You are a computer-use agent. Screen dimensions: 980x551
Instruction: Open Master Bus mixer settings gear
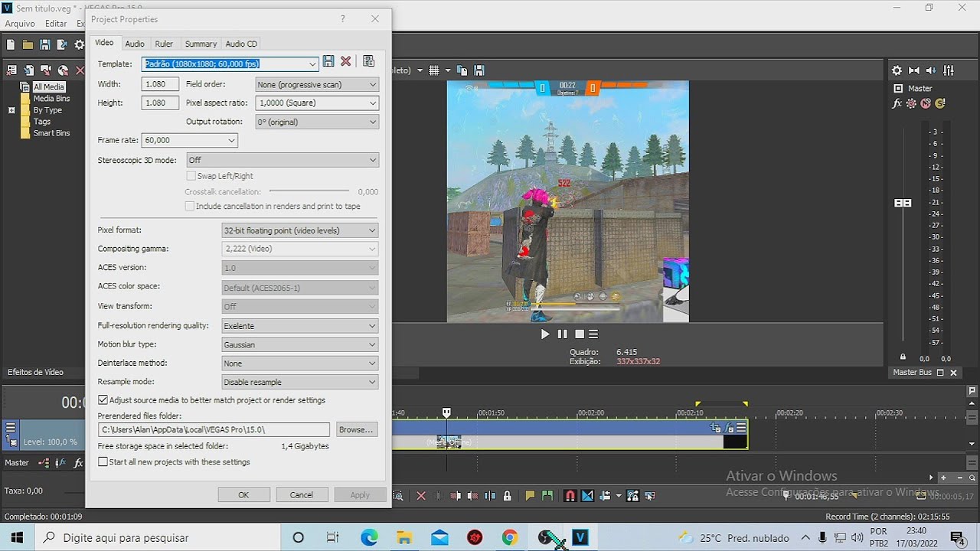click(x=897, y=70)
